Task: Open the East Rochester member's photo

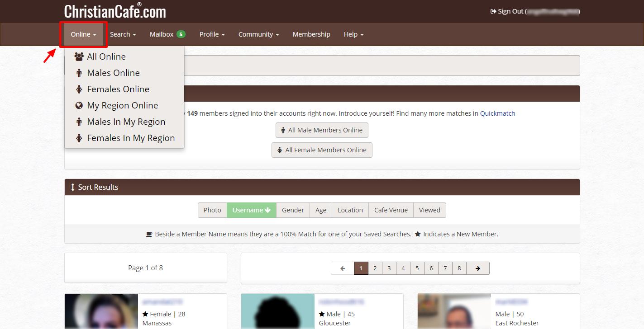Action: [x=454, y=311]
